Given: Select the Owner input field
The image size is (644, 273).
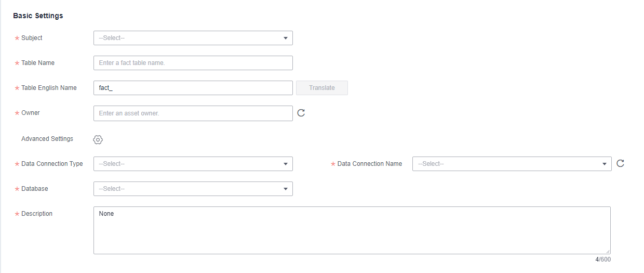Looking at the screenshot, I should click(193, 113).
